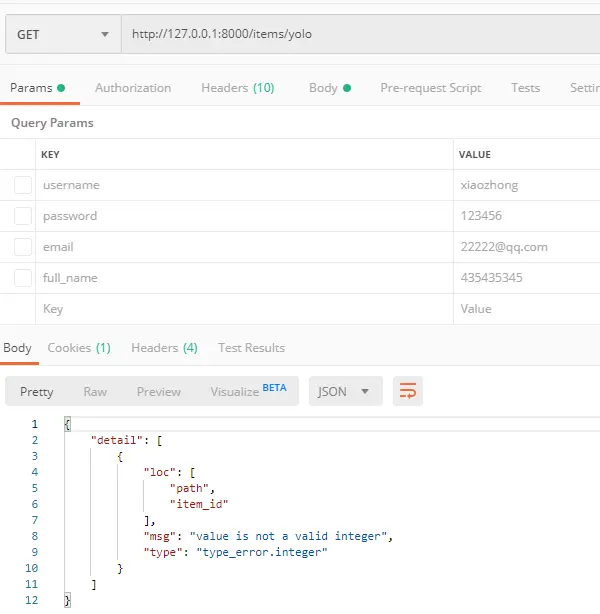600x614 pixels.
Task: Open the GET method dropdown
Action: tap(62, 35)
